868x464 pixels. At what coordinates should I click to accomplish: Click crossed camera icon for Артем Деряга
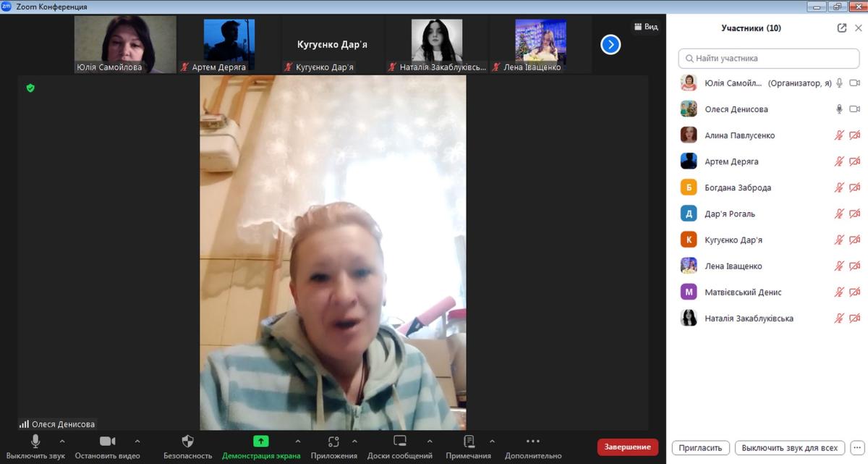click(854, 161)
